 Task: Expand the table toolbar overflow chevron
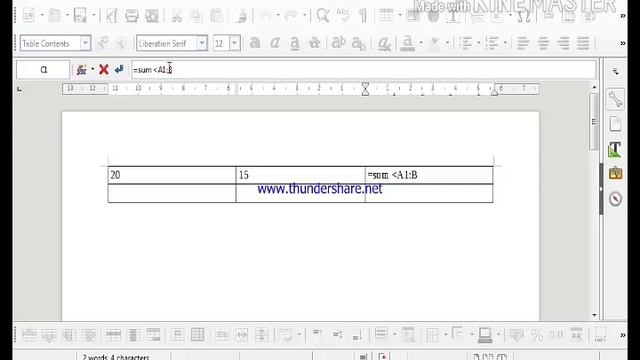(x=622, y=335)
